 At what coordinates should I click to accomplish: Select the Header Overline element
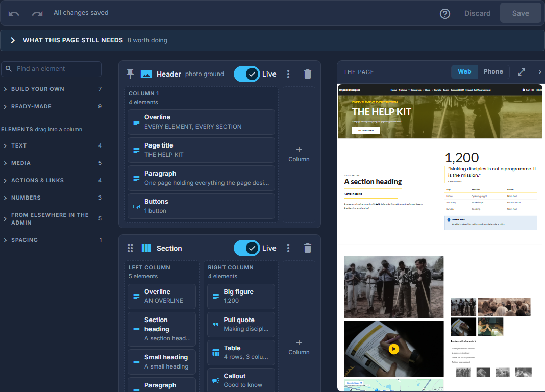(201, 122)
